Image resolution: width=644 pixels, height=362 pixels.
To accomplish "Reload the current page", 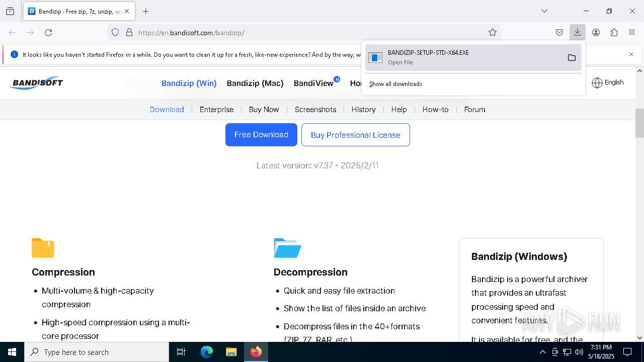I will pos(48,32).
